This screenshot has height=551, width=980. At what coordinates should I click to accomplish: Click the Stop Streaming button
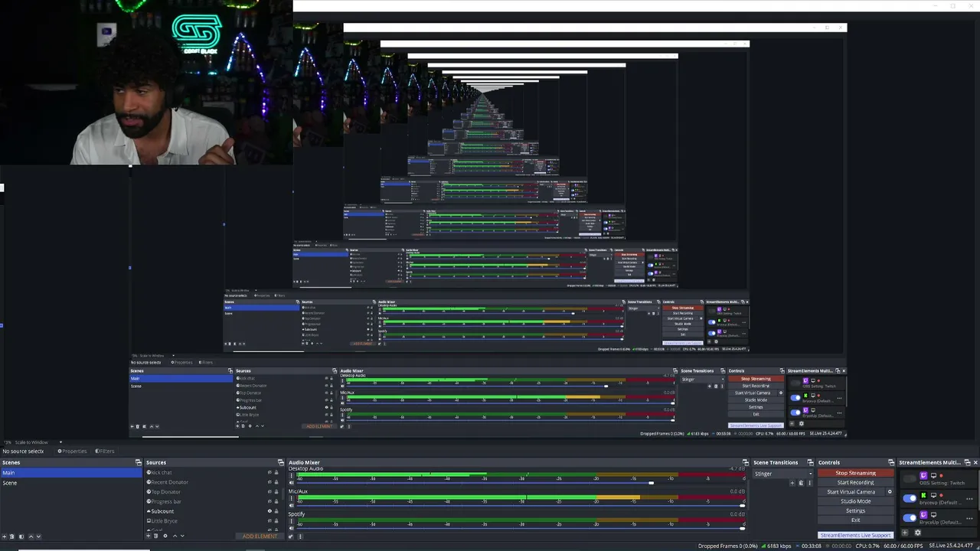click(x=855, y=473)
